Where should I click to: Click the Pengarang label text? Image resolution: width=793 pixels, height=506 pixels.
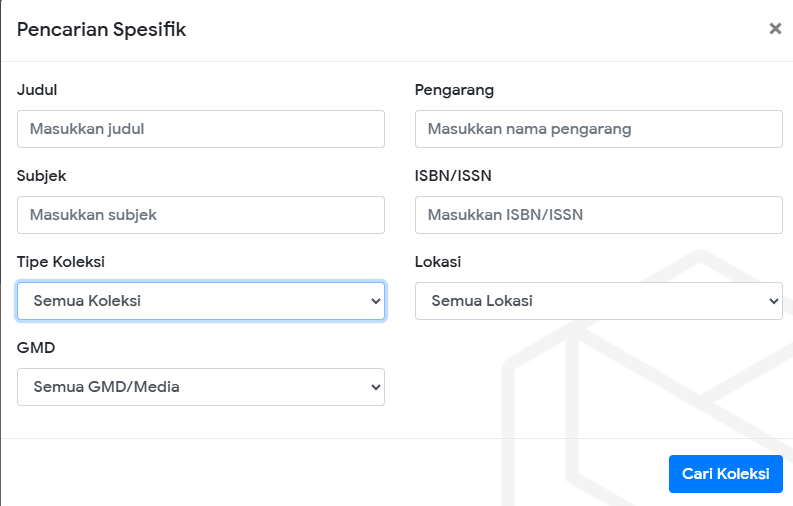(454, 90)
